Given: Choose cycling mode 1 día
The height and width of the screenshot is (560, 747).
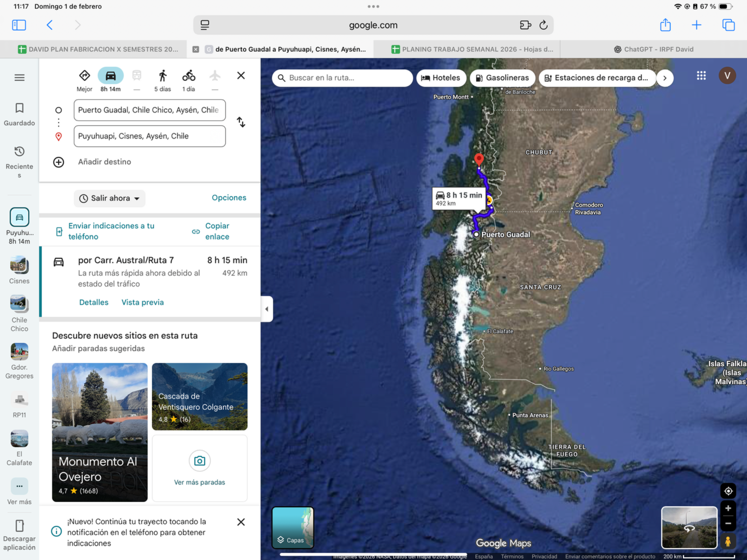Looking at the screenshot, I should (189, 80).
